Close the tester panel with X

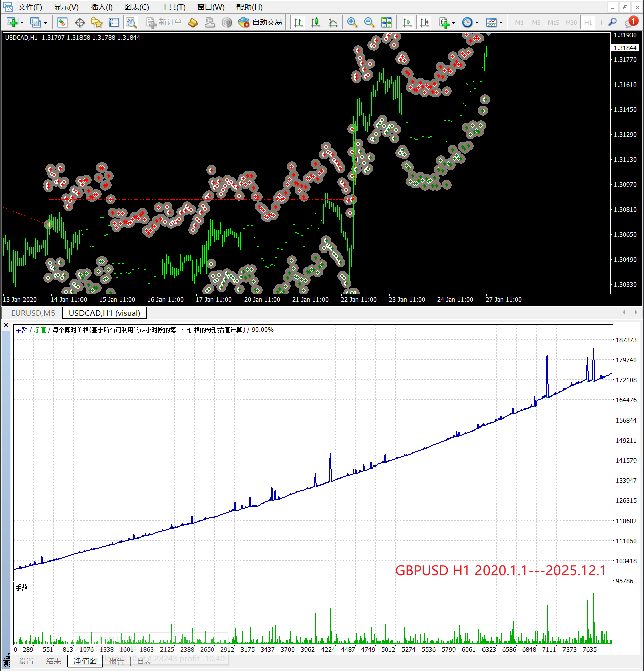(x=6, y=325)
